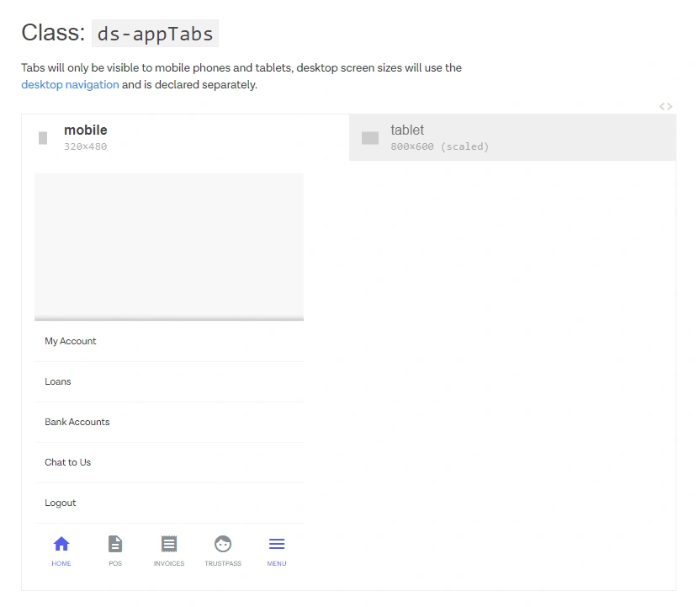Select the Invoices receipt icon

point(169,544)
